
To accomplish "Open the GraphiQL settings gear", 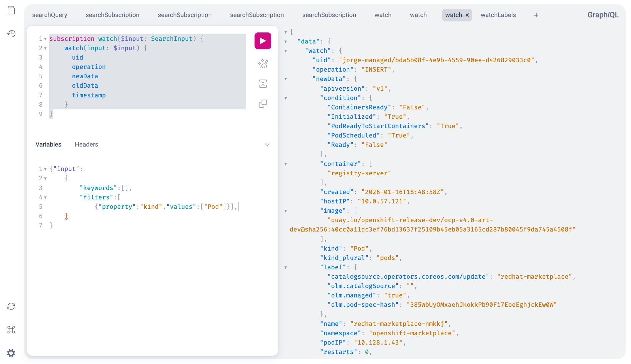I will pos(11,353).
